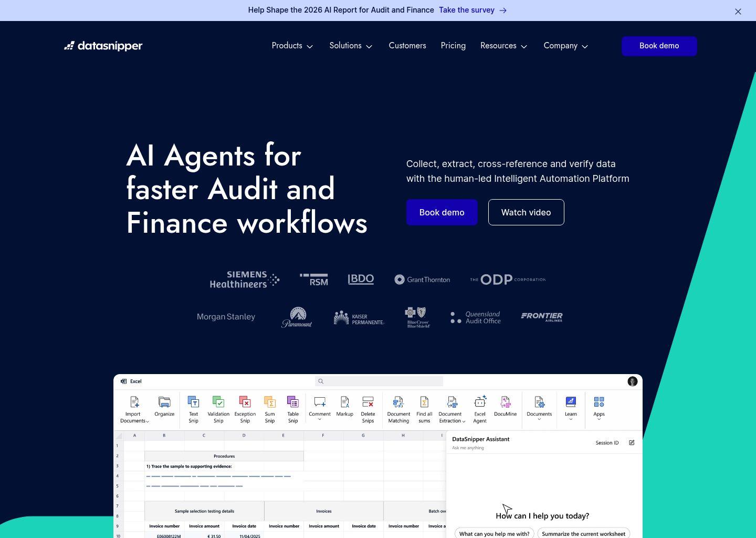
Task: Open the Document Matching tool
Action: tap(398, 402)
